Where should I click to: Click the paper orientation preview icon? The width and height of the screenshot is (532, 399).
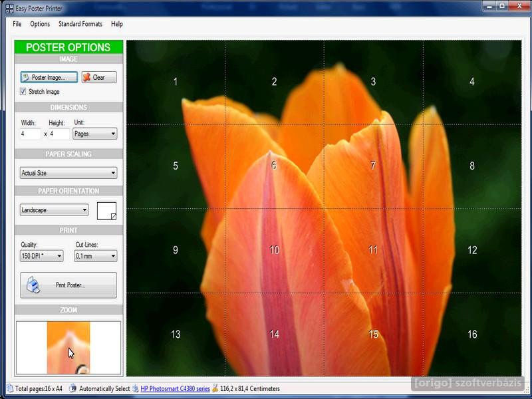tap(106, 211)
